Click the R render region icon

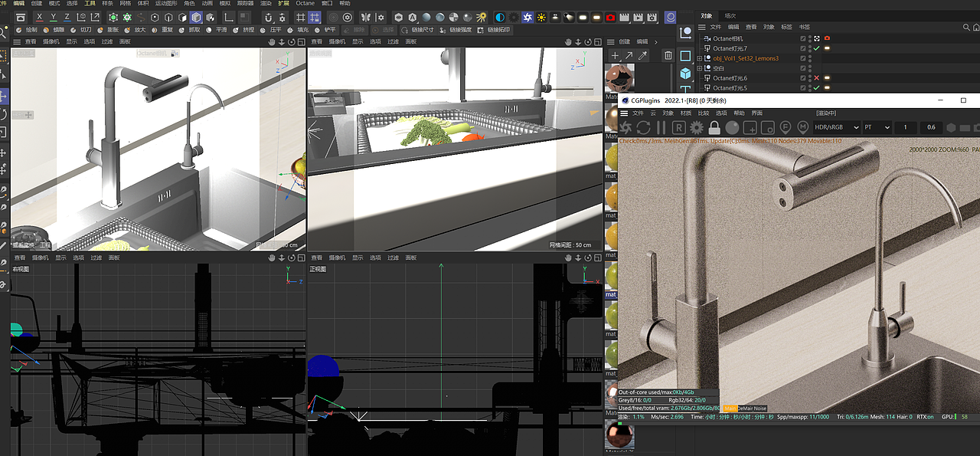(x=678, y=127)
